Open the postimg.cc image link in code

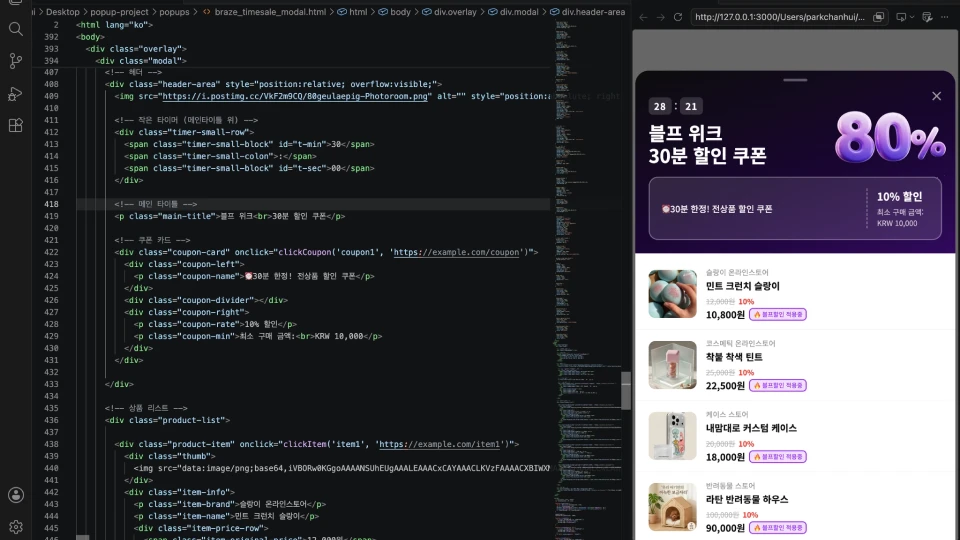(295, 96)
